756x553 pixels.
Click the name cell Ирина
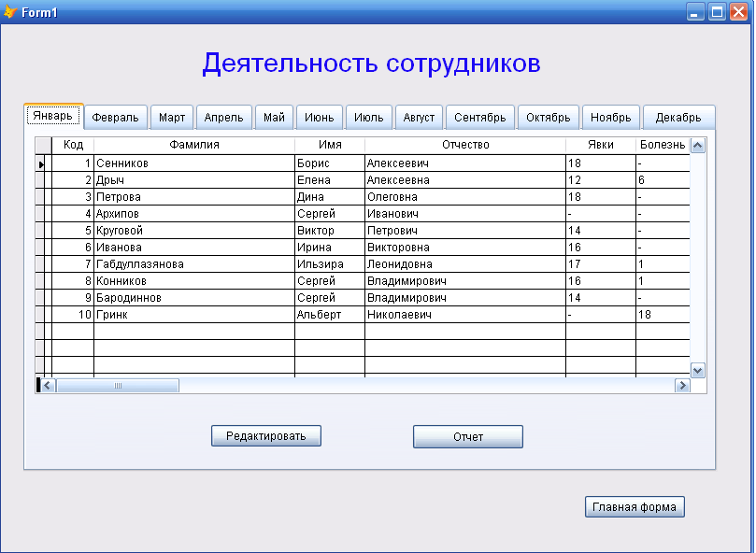coord(330,248)
